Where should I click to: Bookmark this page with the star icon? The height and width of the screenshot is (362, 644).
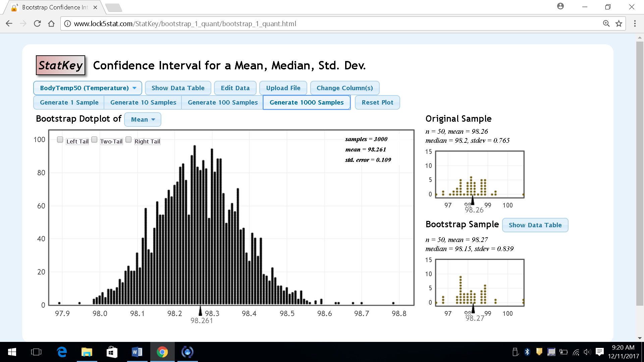point(619,23)
